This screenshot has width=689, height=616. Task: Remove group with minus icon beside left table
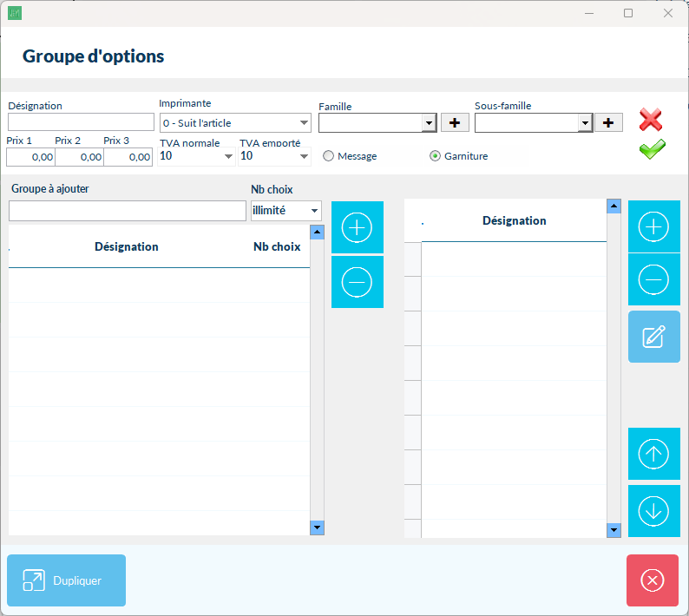358,282
